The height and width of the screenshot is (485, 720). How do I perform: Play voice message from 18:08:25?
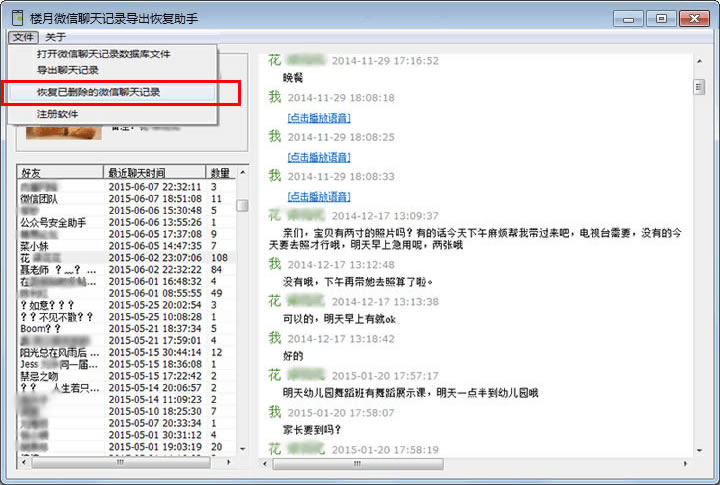[319, 158]
